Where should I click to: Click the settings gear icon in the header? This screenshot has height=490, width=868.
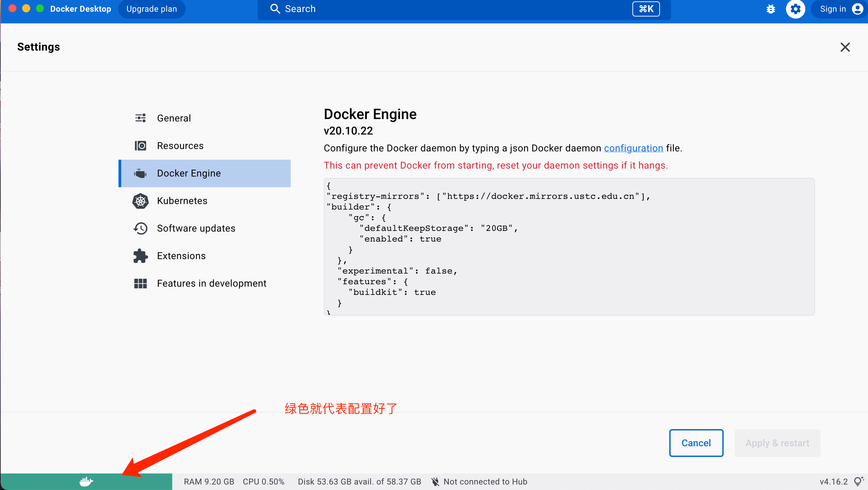pos(795,9)
